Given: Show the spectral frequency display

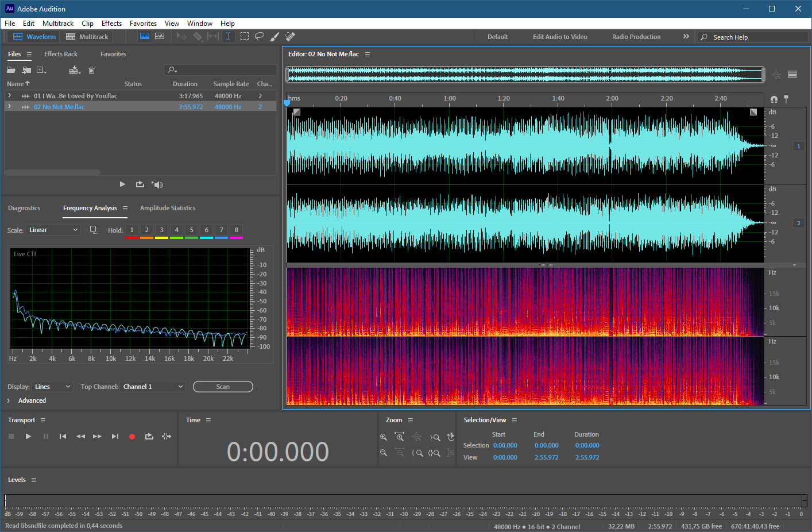Looking at the screenshot, I should pyautogui.click(x=145, y=36).
